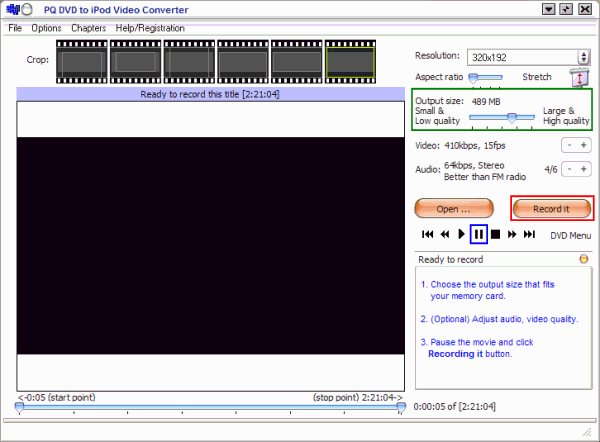Click the start point slider handle

(x=20, y=408)
